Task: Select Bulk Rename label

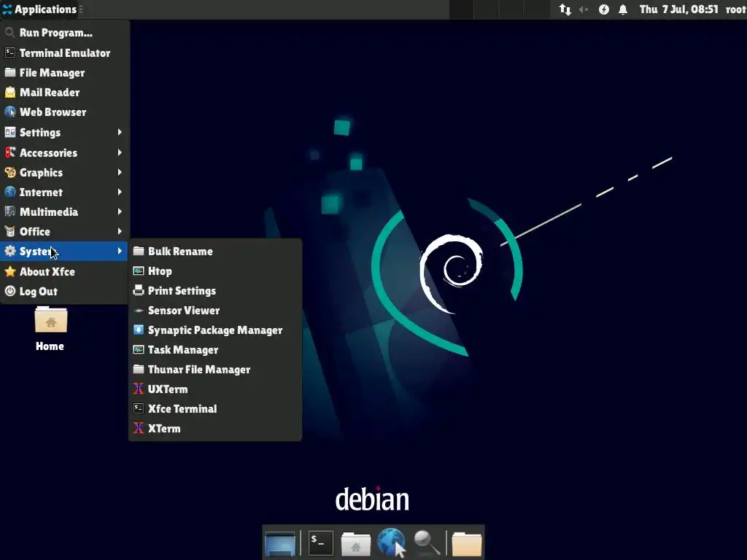Action: coord(180,252)
